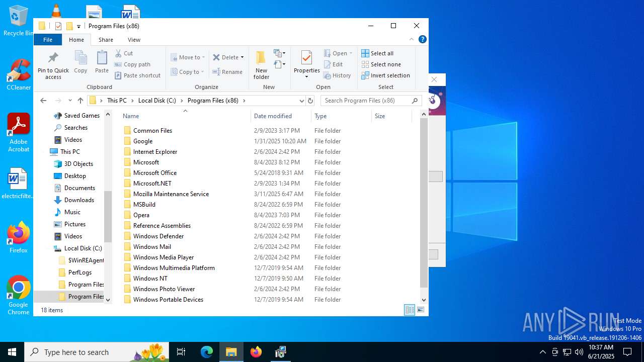Open Microsoft Edge from taskbar

click(207, 352)
